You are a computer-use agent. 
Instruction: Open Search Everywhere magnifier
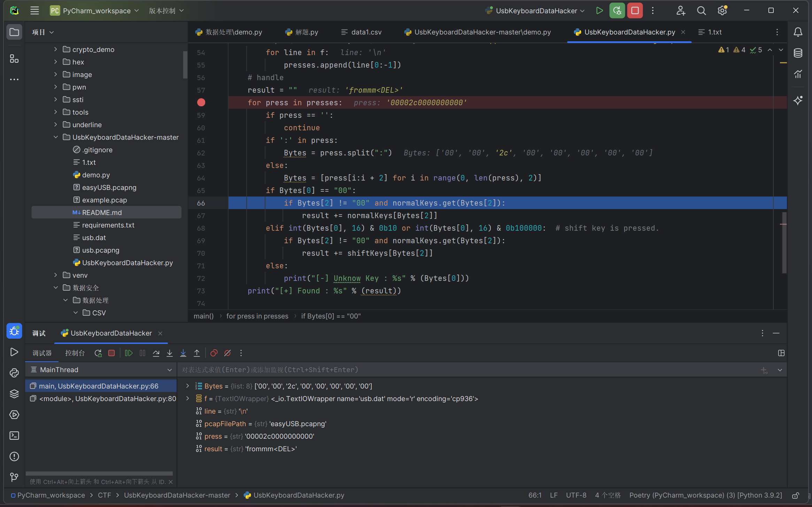[x=701, y=10]
